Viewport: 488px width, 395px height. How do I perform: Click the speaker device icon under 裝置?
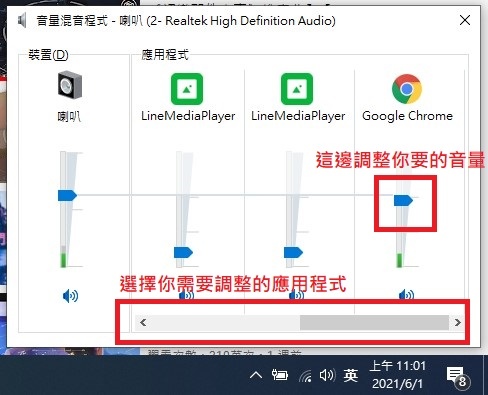click(x=70, y=85)
